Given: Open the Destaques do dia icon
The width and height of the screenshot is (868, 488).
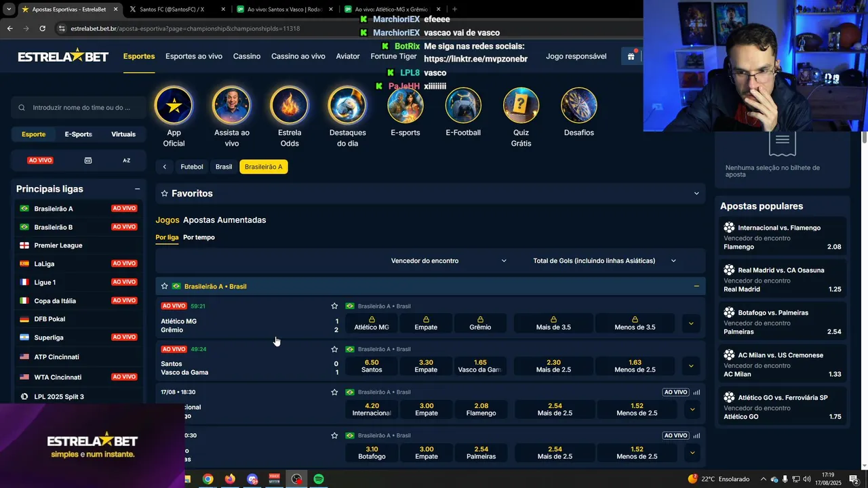Looking at the screenshot, I should [347, 105].
